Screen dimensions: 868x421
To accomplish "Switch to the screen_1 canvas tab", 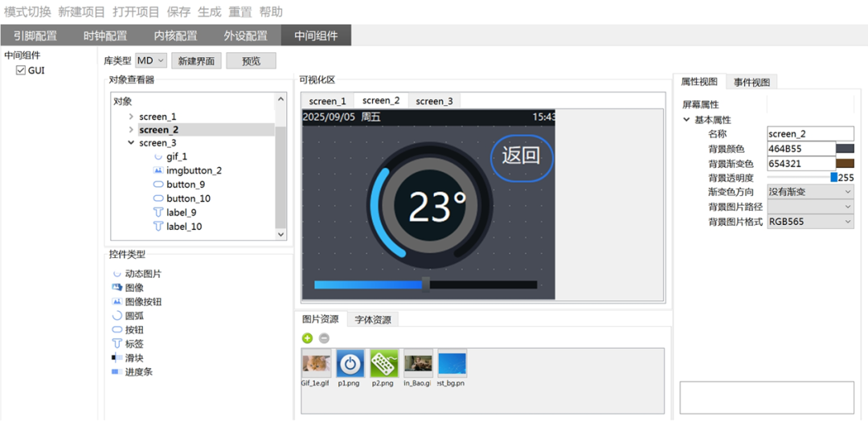I will (x=328, y=100).
